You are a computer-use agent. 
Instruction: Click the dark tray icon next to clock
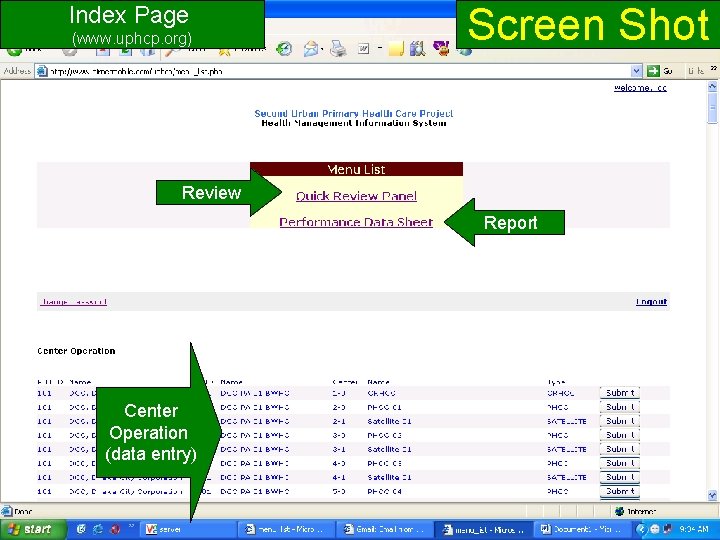pos(668,529)
